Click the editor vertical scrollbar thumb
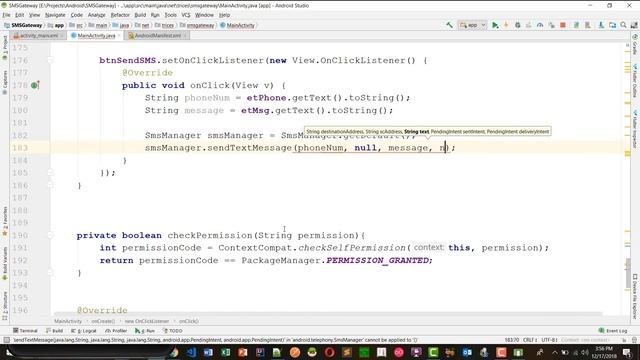This screenshot has width=640, height=360. click(628, 274)
